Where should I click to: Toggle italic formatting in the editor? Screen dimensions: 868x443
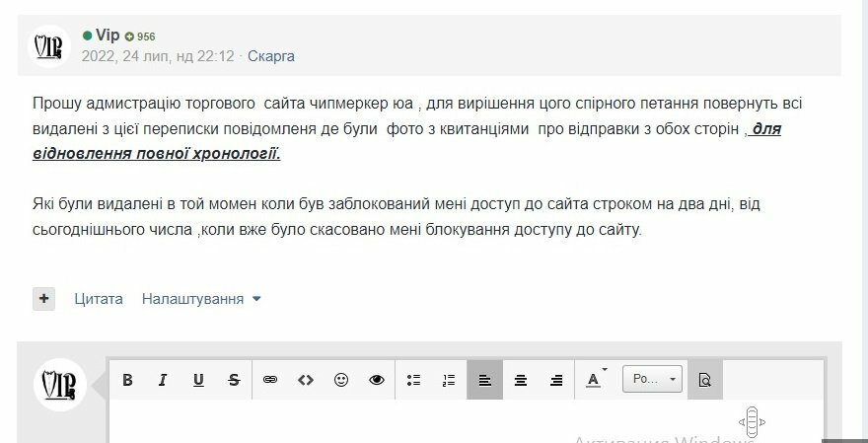tap(163, 380)
